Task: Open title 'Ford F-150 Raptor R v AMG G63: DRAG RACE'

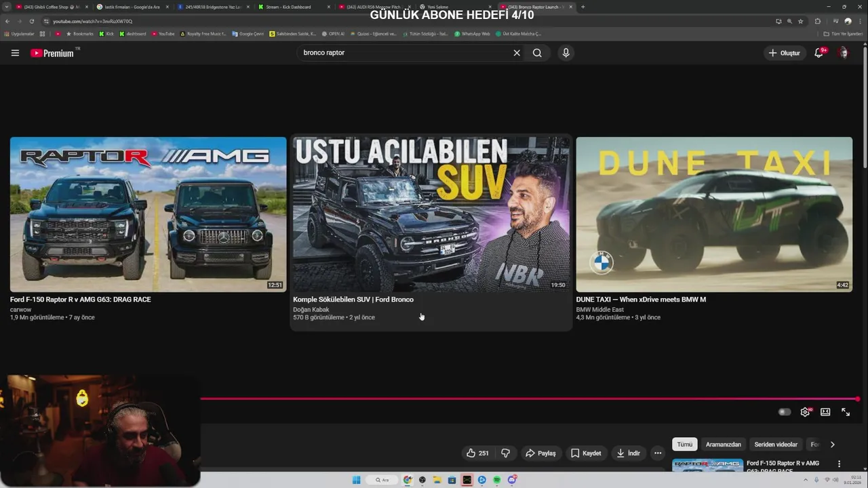Action: (81, 300)
